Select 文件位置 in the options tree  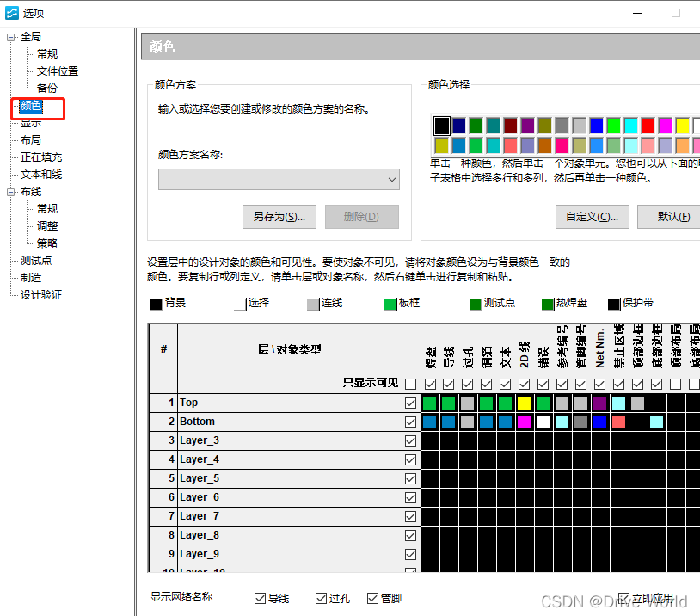pyautogui.click(x=58, y=71)
